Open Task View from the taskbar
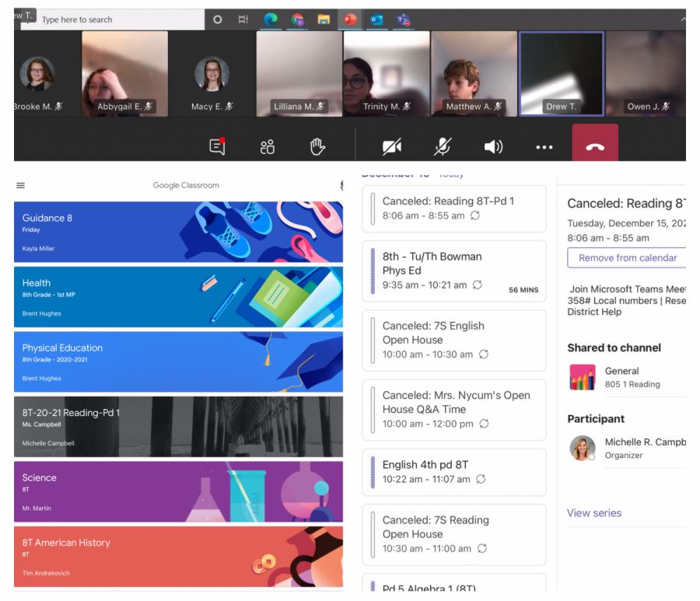 click(x=243, y=19)
